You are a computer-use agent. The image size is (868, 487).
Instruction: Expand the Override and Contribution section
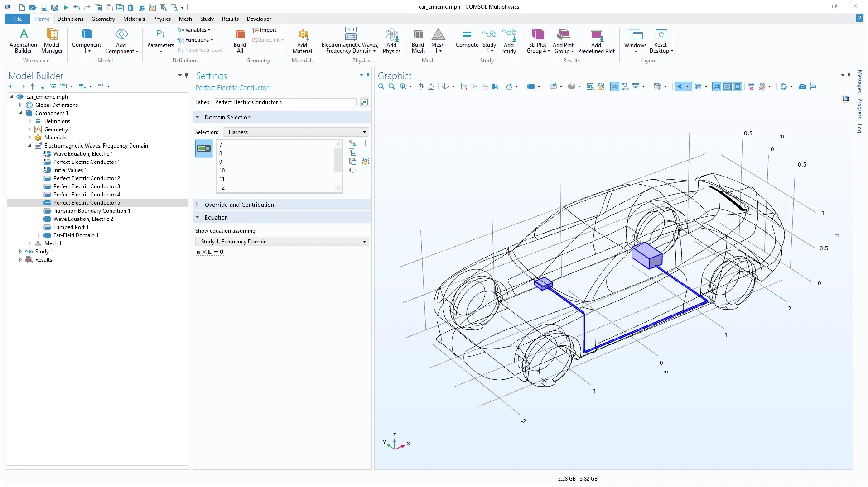tap(239, 205)
